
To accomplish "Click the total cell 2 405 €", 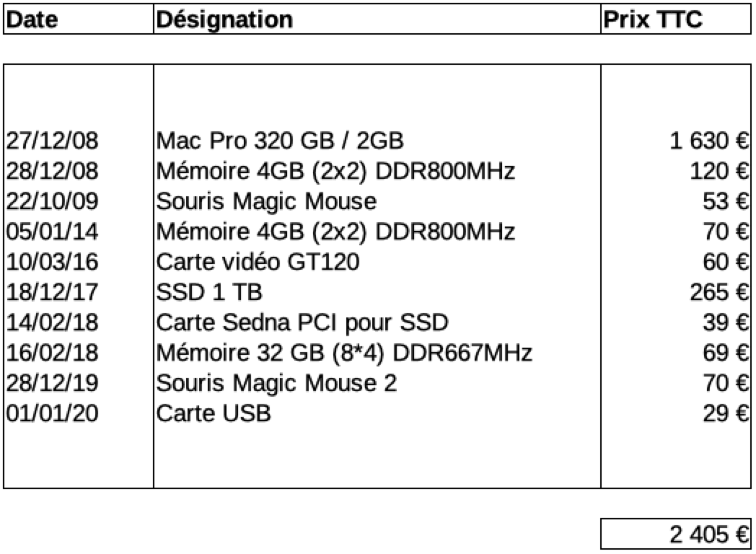I will click(x=675, y=534).
